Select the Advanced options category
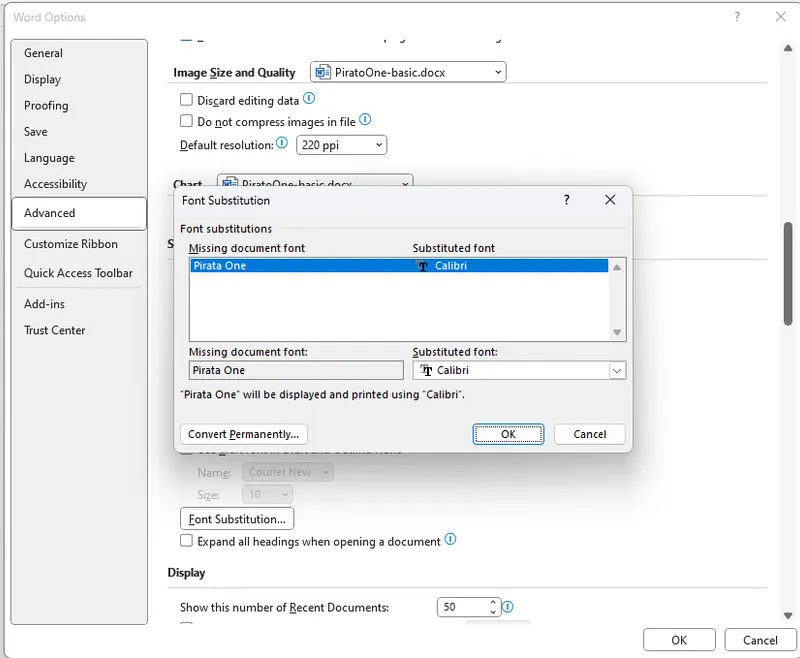 coord(79,213)
